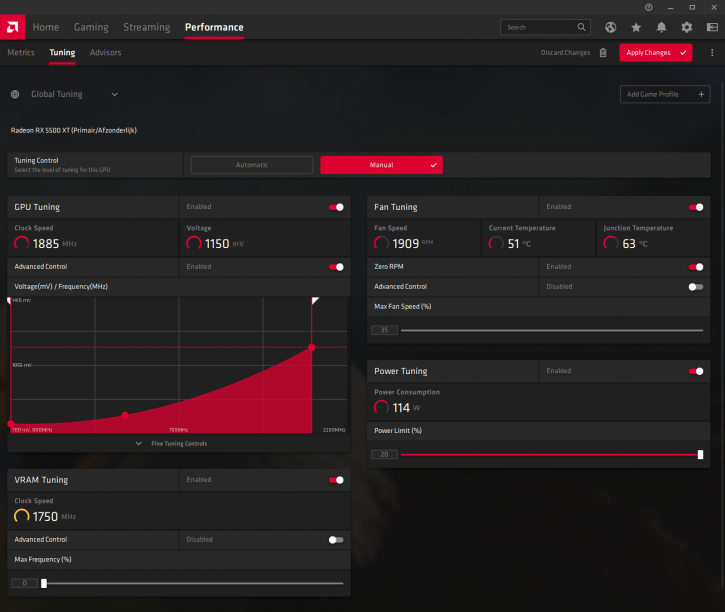Click the Apply Changes button
Image resolution: width=725 pixels, height=612 pixels.
click(x=656, y=53)
